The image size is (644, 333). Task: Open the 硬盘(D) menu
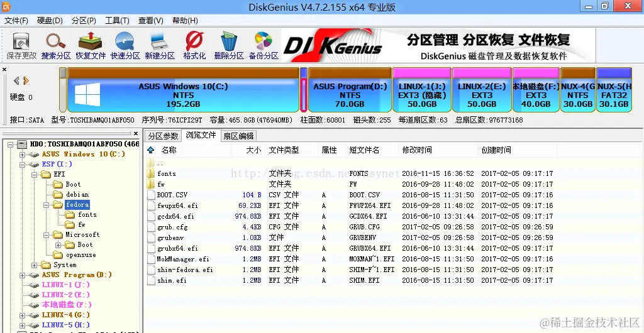click(50, 21)
